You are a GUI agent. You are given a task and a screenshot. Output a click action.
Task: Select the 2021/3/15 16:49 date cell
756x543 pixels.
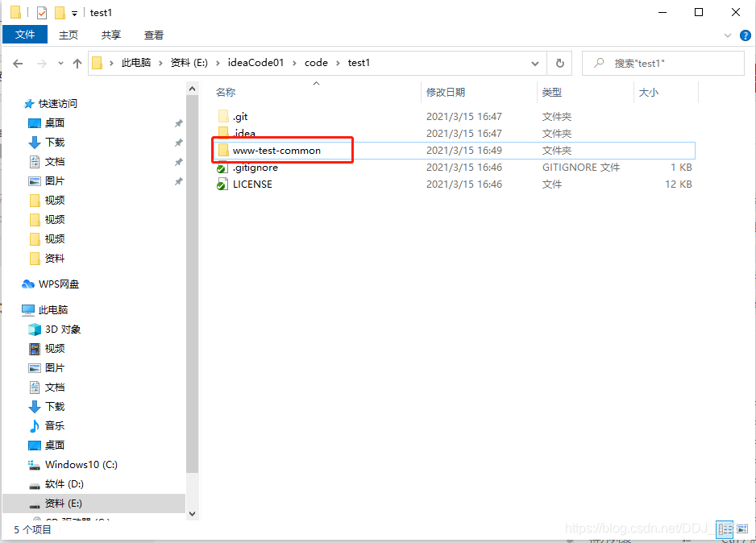click(x=463, y=151)
